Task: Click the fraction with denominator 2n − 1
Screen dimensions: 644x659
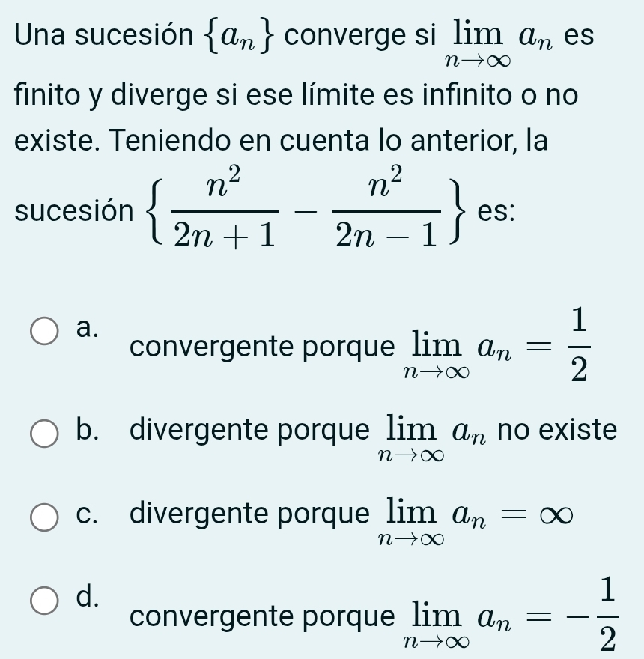Action: 388,212
